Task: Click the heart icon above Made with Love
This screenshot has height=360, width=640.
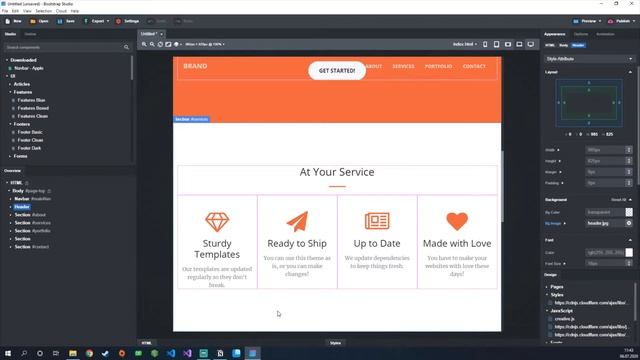Action: click(457, 222)
